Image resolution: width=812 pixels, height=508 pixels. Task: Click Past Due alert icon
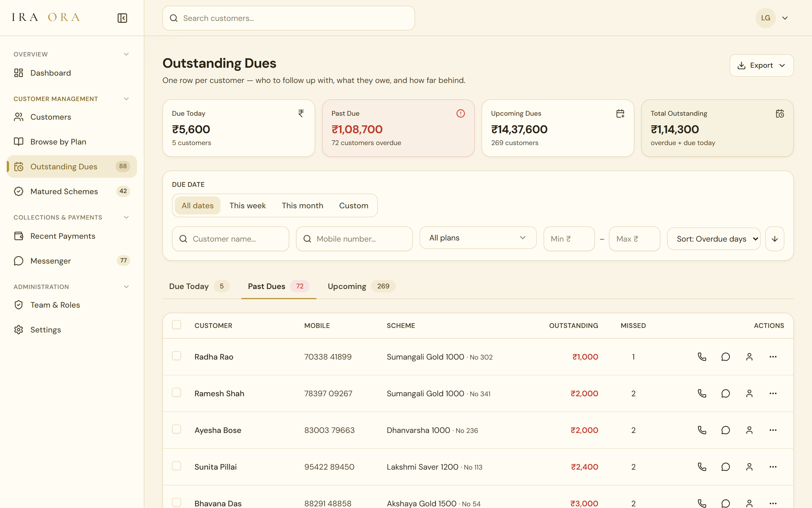(460, 113)
